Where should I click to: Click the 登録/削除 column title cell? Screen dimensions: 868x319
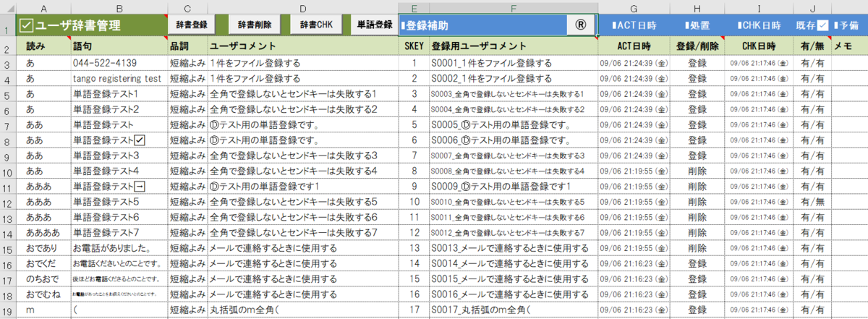(x=697, y=46)
